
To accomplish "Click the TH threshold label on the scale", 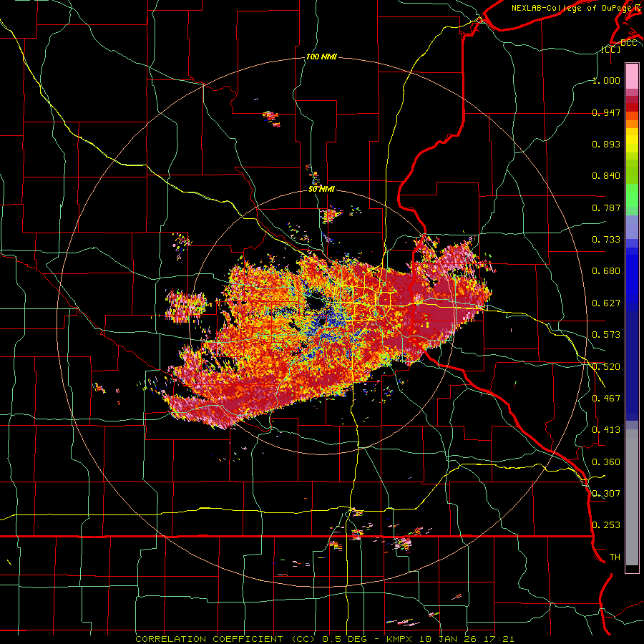I will point(615,557).
